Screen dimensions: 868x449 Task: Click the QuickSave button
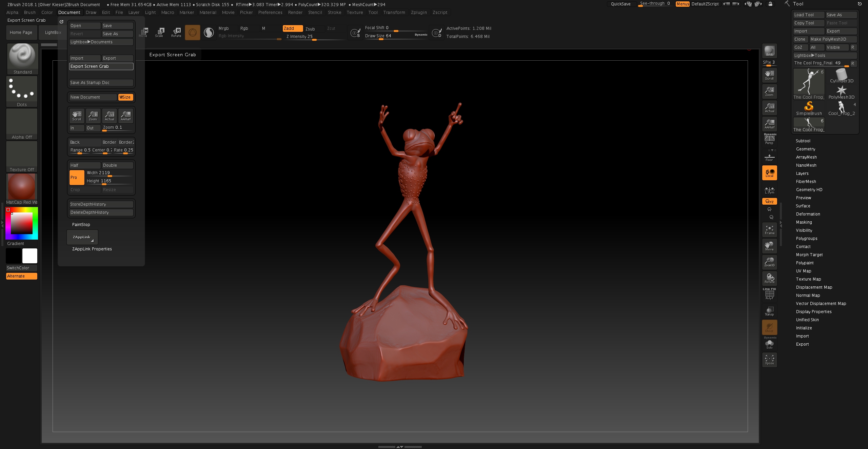coord(621,4)
